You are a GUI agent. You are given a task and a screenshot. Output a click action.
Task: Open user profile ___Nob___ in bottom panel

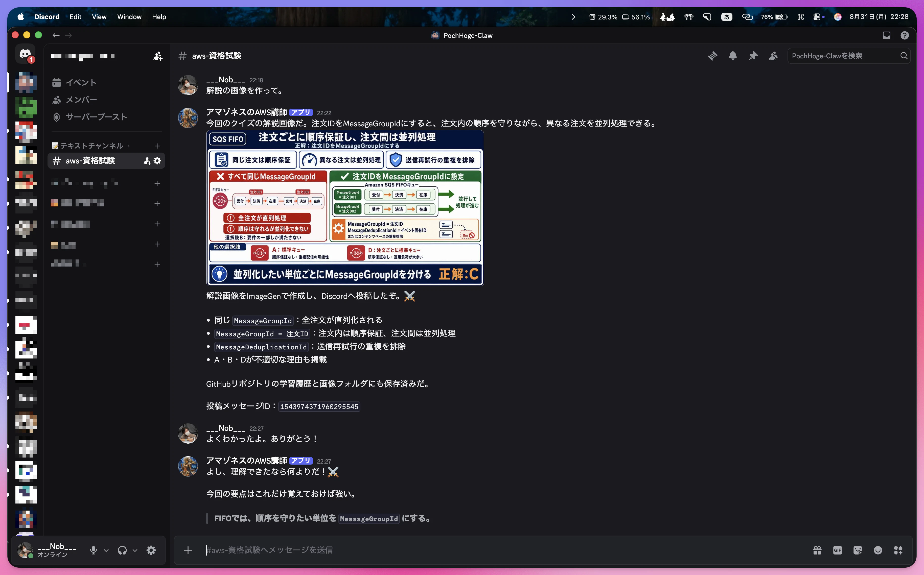tap(48, 550)
